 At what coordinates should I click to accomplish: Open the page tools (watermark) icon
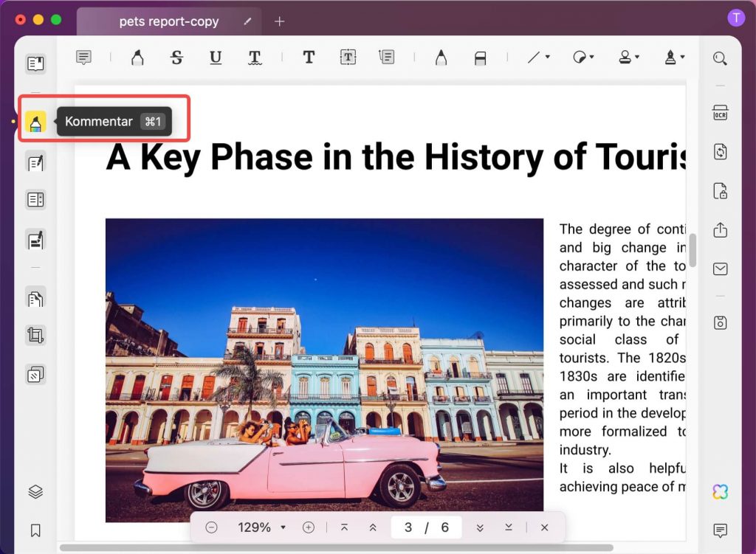tap(35, 374)
